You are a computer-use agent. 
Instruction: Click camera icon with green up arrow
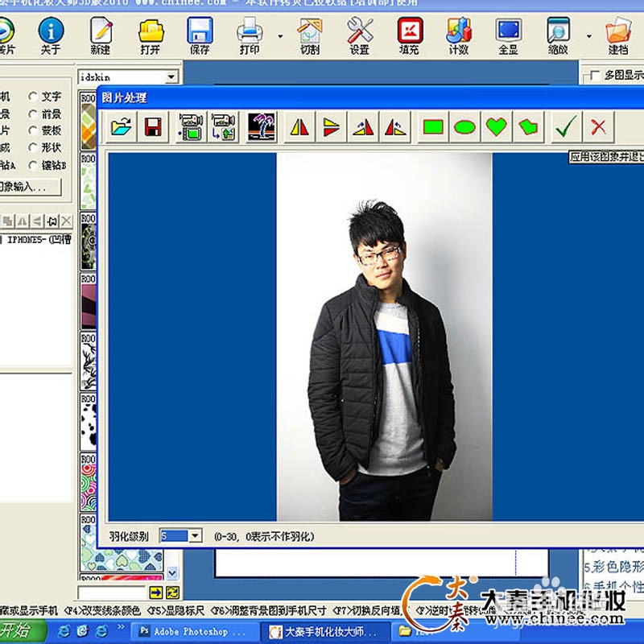coord(223,126)
